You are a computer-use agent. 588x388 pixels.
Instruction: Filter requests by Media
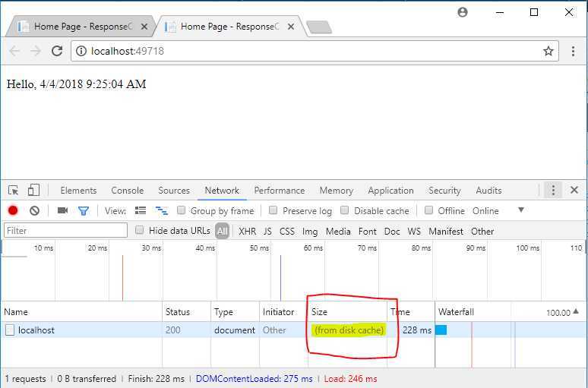(338, 232)
